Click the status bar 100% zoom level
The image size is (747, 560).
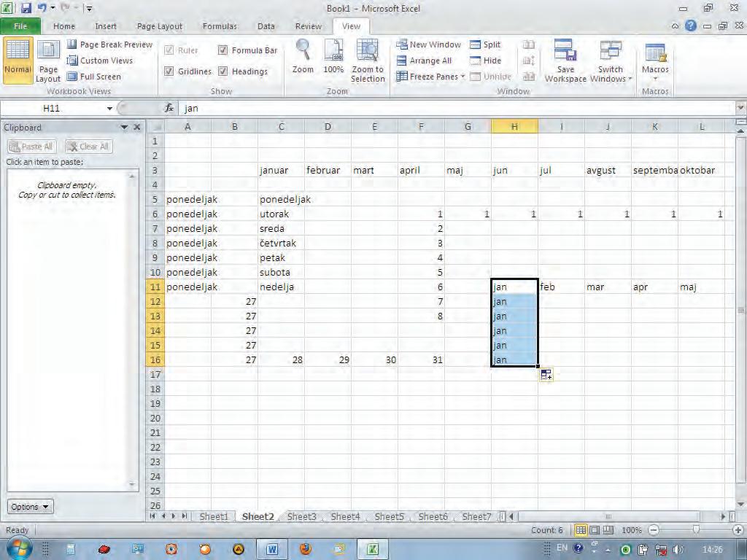pyautogui.click(x=632, y=530)
